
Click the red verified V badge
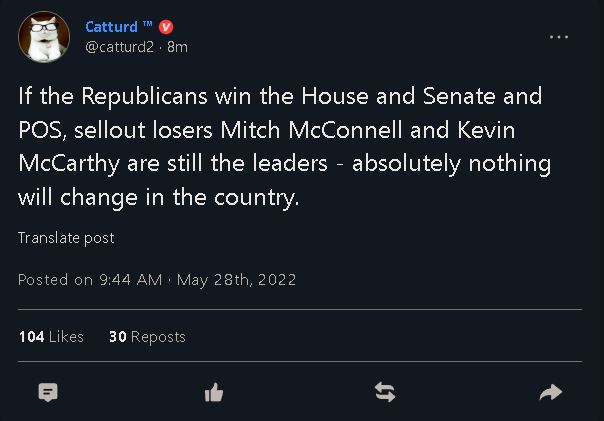[166, 27]
